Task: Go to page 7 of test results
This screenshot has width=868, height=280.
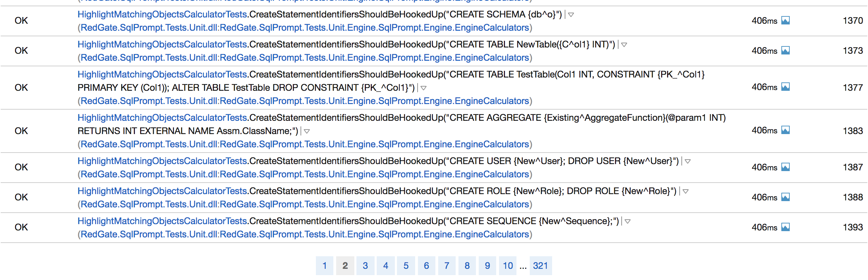Action: tap(447, 266)
